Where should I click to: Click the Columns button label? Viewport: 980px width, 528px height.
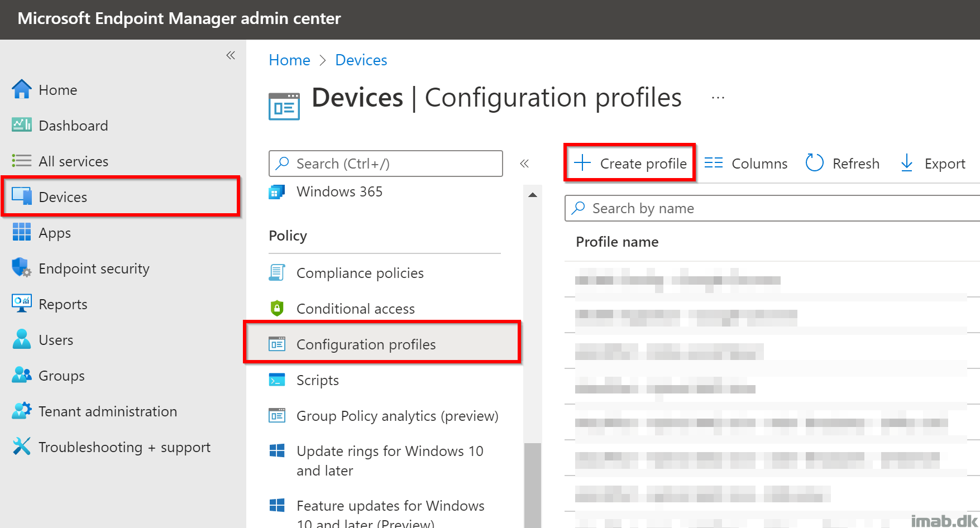(x=759, y=164)
